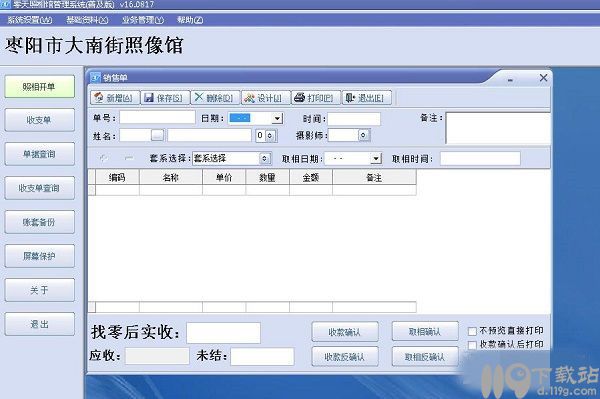
Task: Click the 取相时间 input field
Action: [x=480, y=158]
